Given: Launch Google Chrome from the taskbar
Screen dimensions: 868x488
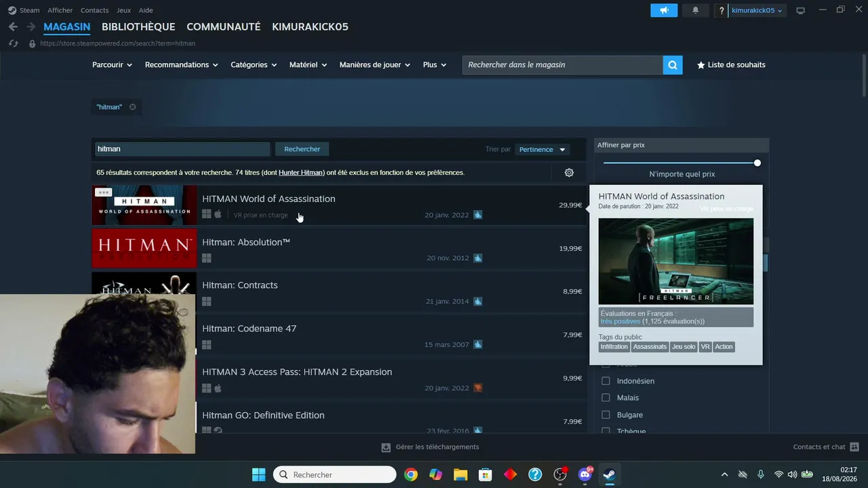Looking at the screenshot, I should point(411,474).
